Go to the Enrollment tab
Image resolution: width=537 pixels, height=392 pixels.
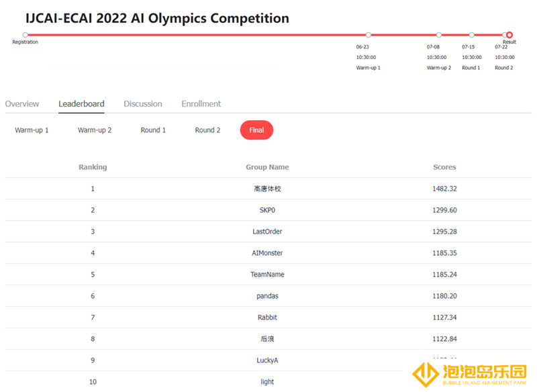pyautogui.click(x=201, y=104)
